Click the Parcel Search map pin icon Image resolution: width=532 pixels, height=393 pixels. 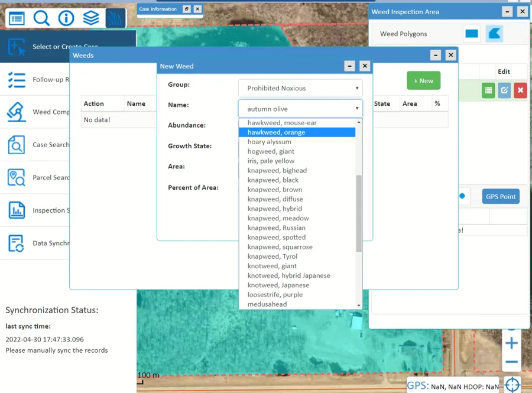tap(17, 177)
